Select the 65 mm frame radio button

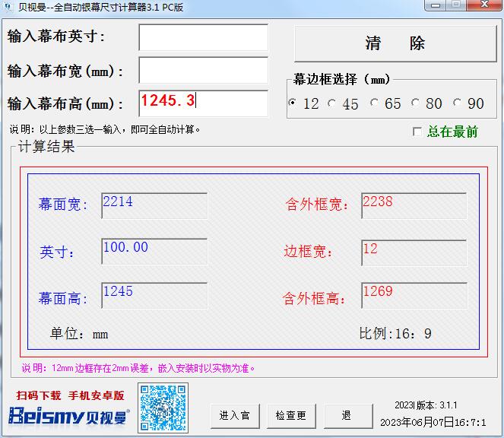tap(373, 103)
